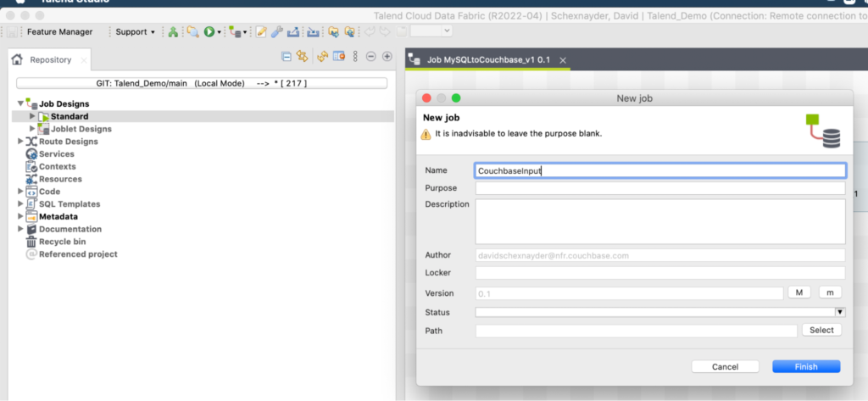Click the link with editor arrows icon

[302, 56]
